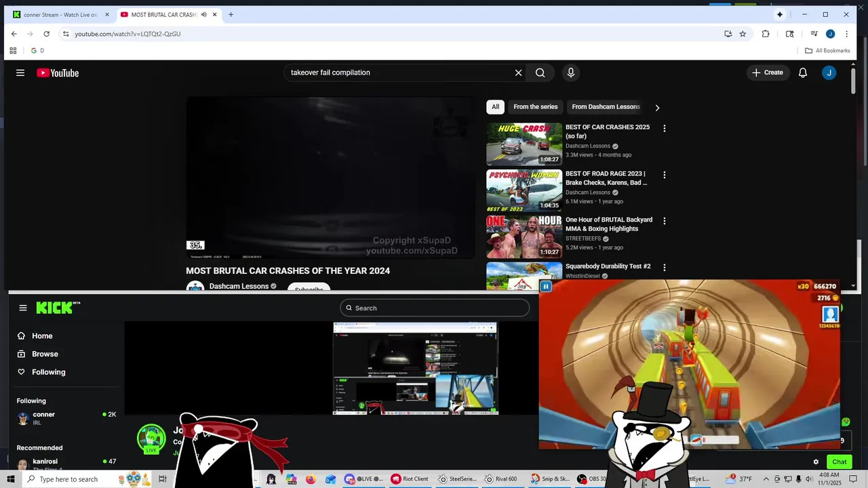
Task: Open Riot Client from the taskbar
Action: [x=410, y=479]
